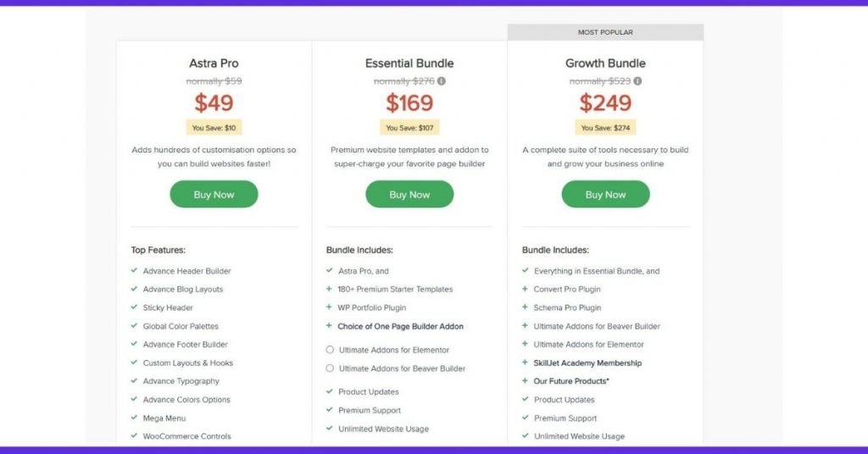Select the Ultimate Addons for Beaver Builder radio option

click(x=330, y=368)
